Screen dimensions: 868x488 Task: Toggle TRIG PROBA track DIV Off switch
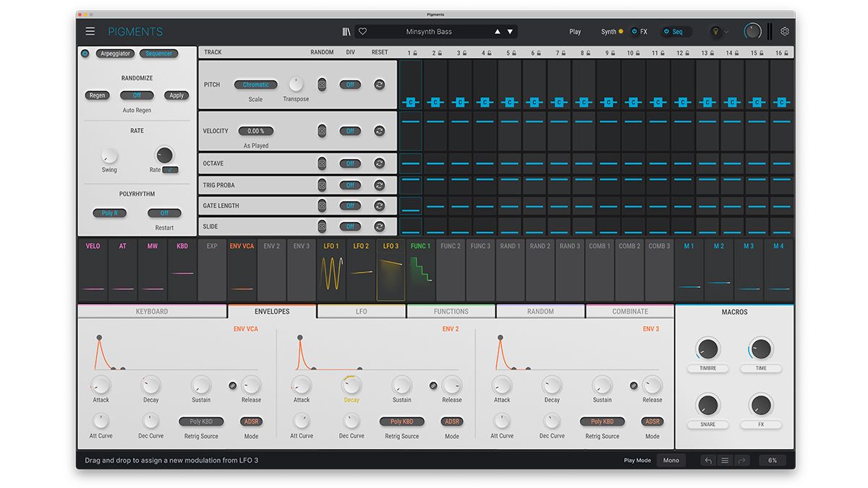click(x=350, y=185)
